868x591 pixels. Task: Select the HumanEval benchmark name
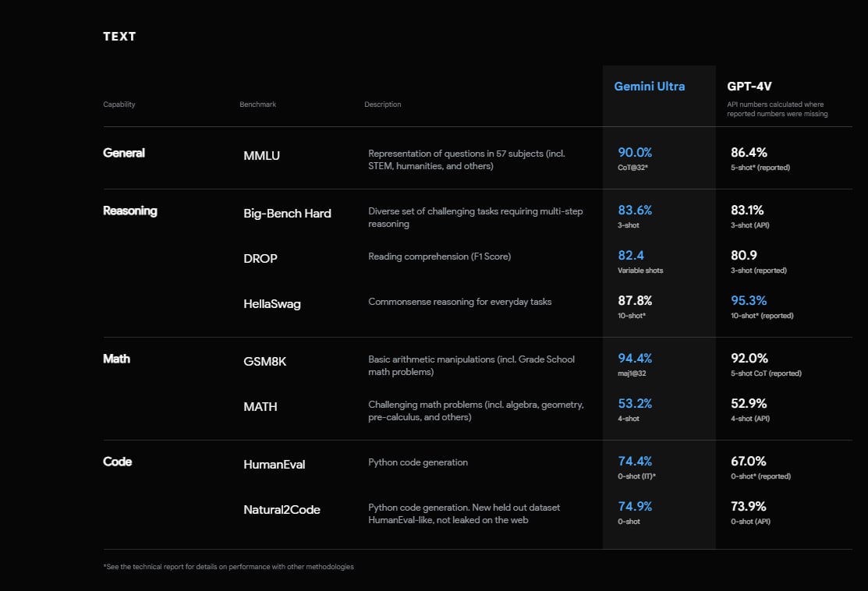pos(274,465)
